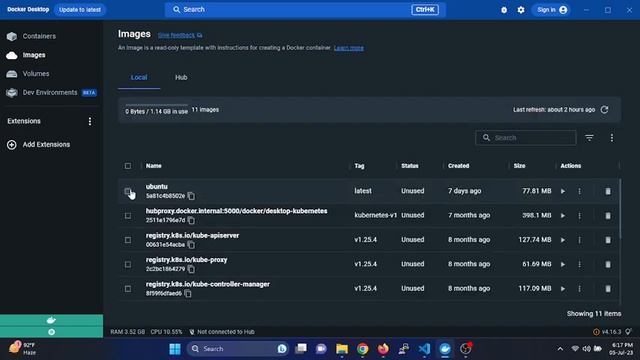Select the kube-proxy image checkbox
This screenshot has width=640, height=360.
(x=128, y=264)
